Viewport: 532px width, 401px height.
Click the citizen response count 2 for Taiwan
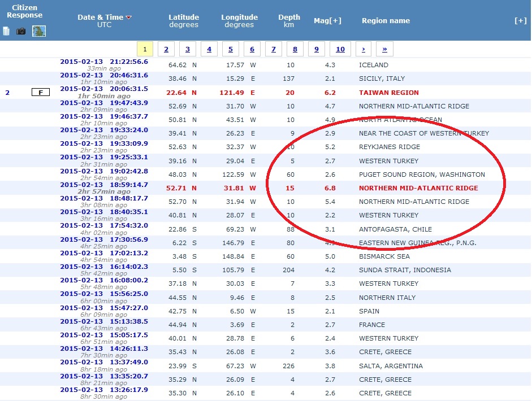(x=7, y=93)
